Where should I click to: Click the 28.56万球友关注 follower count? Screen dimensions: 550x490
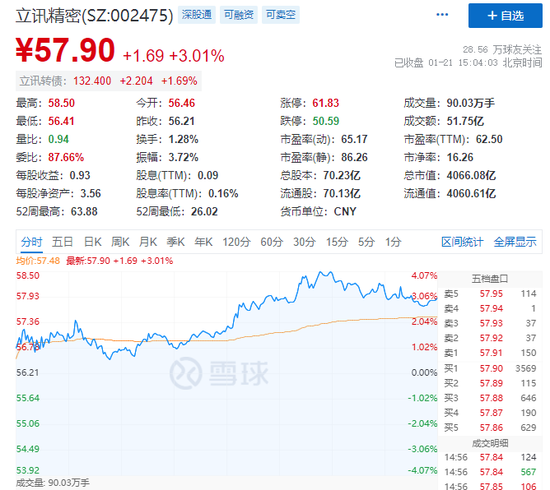pos(502,50)
